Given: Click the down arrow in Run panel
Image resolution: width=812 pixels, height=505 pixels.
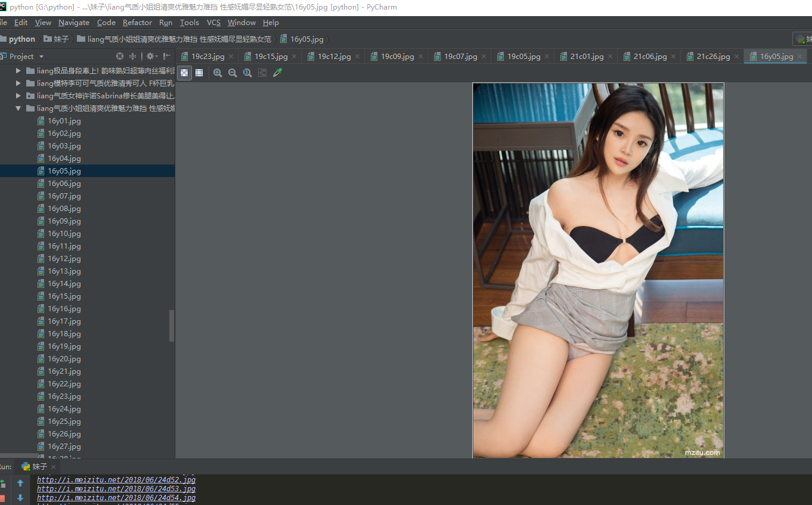Looking at the screenshot, I should click(x=20, y=498).
